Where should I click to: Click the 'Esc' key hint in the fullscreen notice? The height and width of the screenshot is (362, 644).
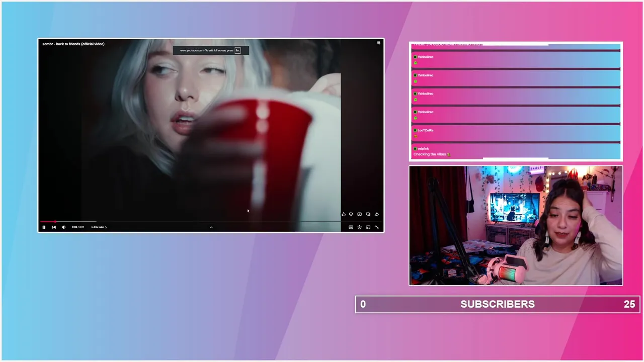[237, 50]
